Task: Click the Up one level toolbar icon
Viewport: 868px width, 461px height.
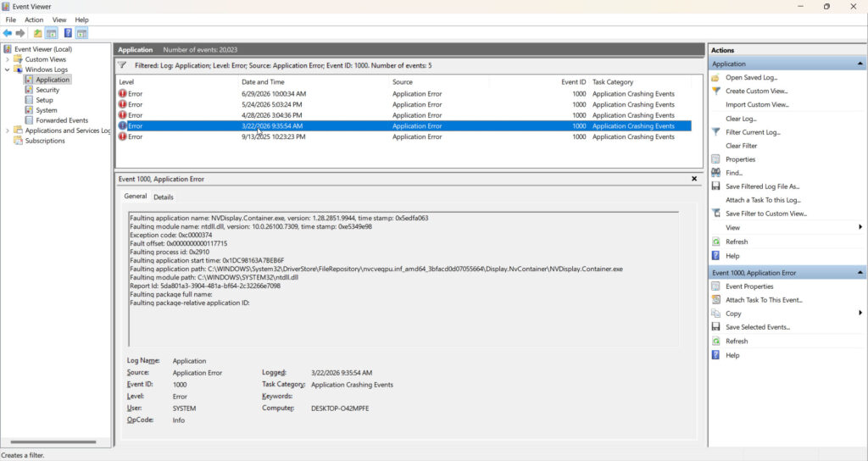Action: pyautogui.click(x=37, y=33)
